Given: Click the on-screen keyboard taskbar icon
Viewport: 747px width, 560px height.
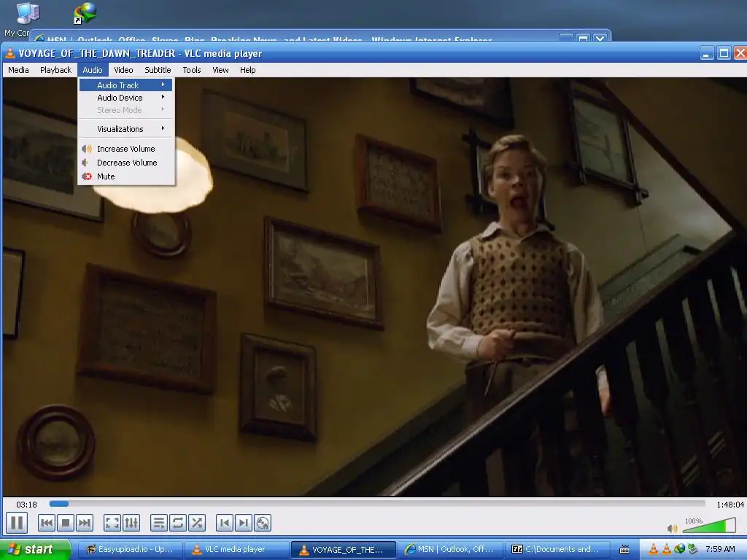Looking at the screenshot, I should (624, 550).
